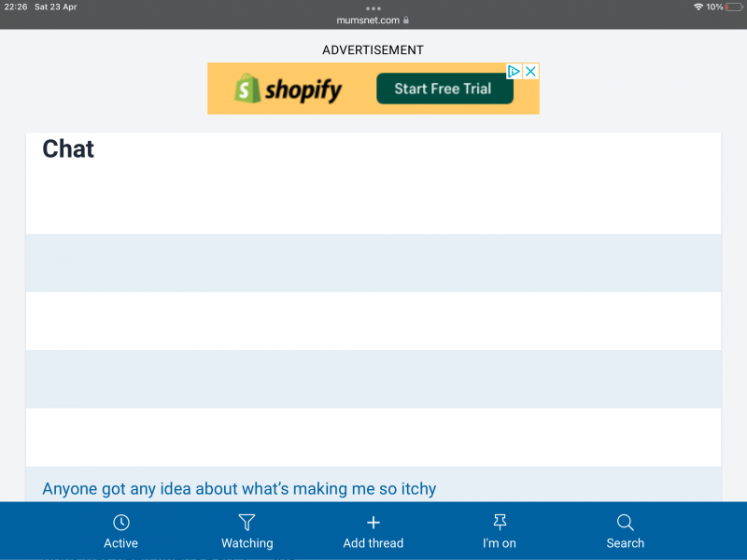
Task: Tap the ADVERTISEMENT label
Action: pyautogui.click(x=373, y=49)
